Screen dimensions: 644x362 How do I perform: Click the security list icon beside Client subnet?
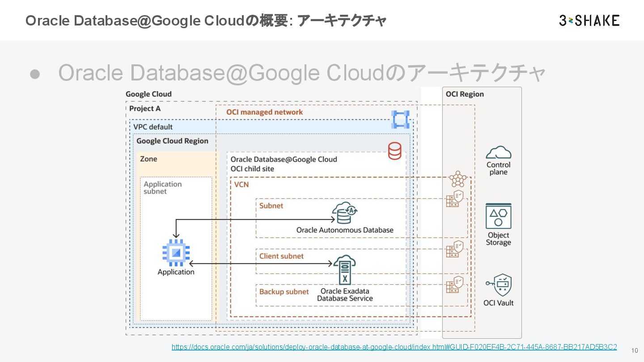[x=454, y=249]
